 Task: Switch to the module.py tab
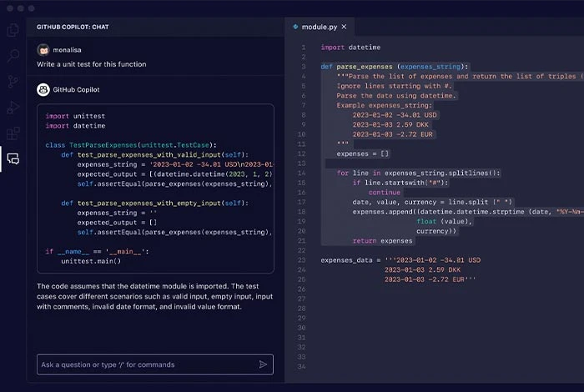pyautogui.click(x=320, y=27)
